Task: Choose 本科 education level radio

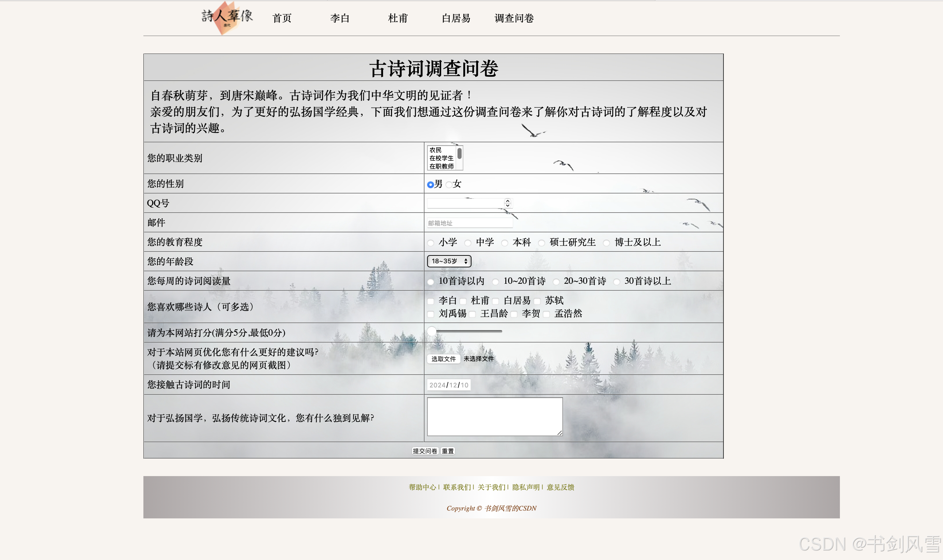Action: (x=505, y=242)
